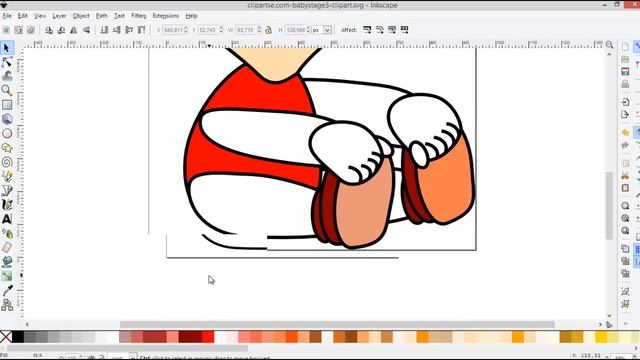The image size is (640, 360).
Task: Click the Cut scissors icon
Action: point(625,176)
